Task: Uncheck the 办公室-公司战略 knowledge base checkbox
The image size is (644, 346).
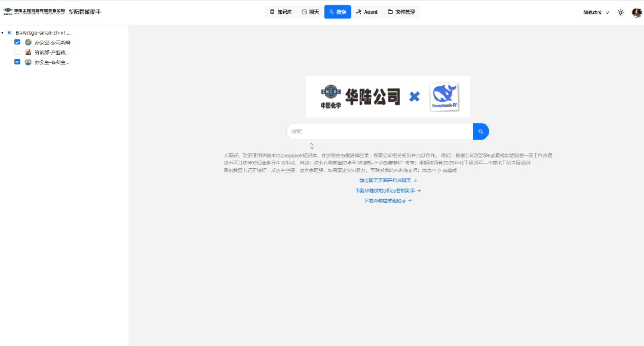Action: point(17,42)
